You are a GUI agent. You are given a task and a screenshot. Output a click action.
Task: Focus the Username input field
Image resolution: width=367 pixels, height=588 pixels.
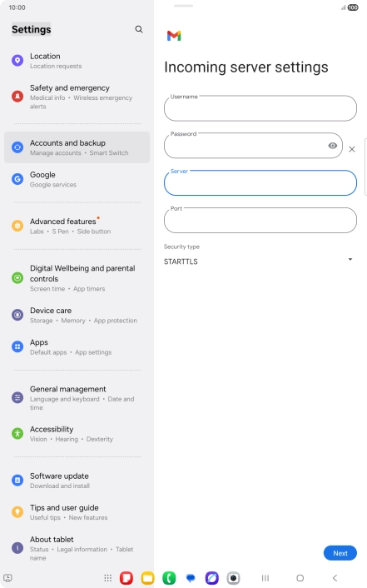click(260, 108)
